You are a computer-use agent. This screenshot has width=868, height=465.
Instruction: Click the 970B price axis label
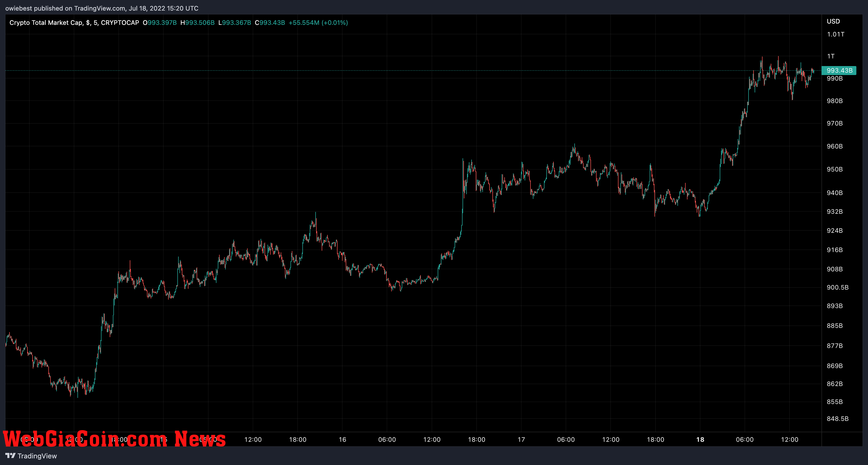tap(835, 123)
